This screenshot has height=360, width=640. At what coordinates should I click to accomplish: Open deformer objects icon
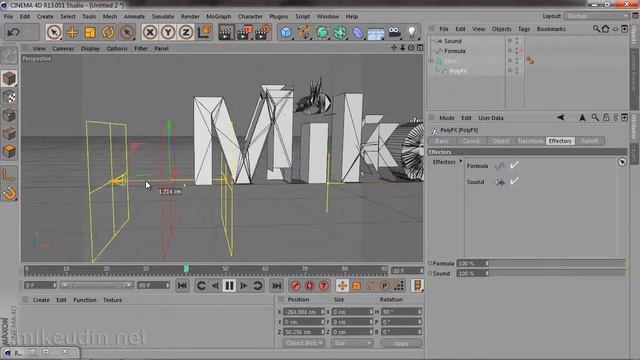tap(358, 32)
